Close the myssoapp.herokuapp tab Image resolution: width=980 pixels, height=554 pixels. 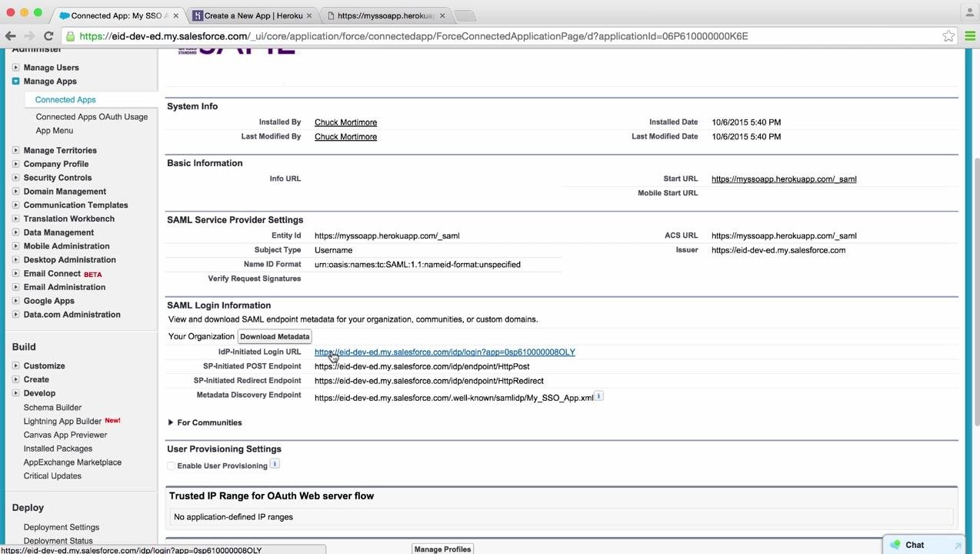tap(442, 15)
